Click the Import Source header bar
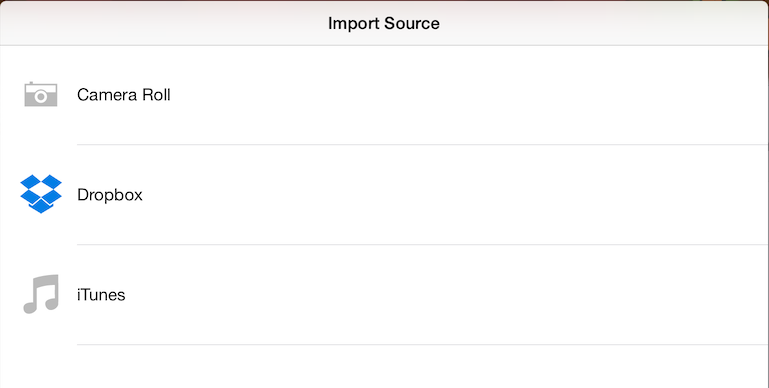 (x=384, y=23)
